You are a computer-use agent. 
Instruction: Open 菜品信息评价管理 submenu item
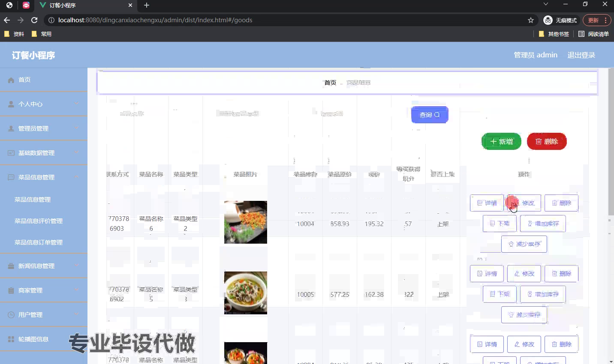39,221
